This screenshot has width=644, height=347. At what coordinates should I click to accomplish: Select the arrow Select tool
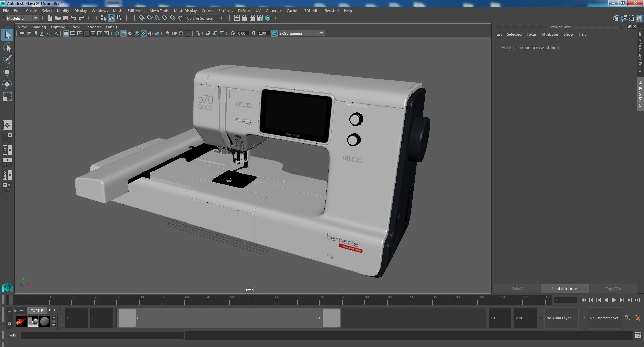pyautogui.click(x=7, y=35)
